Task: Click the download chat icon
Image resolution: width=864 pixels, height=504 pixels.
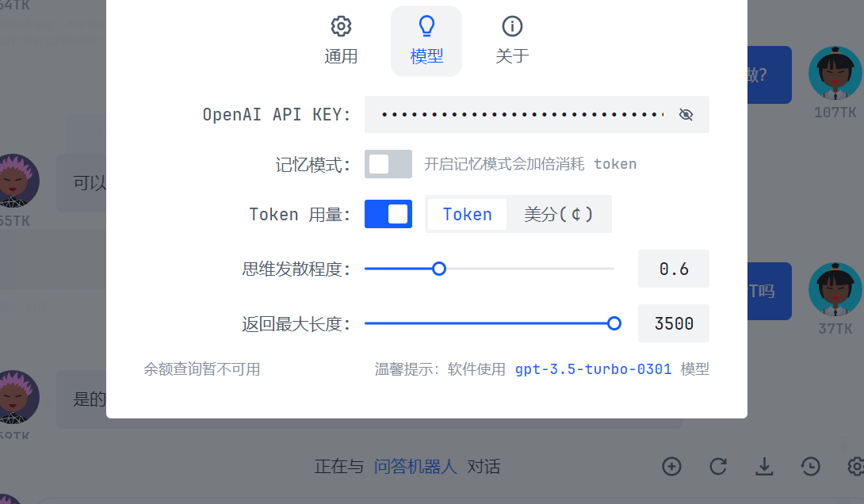Action: pyautogui.click(x=763, y=467)
